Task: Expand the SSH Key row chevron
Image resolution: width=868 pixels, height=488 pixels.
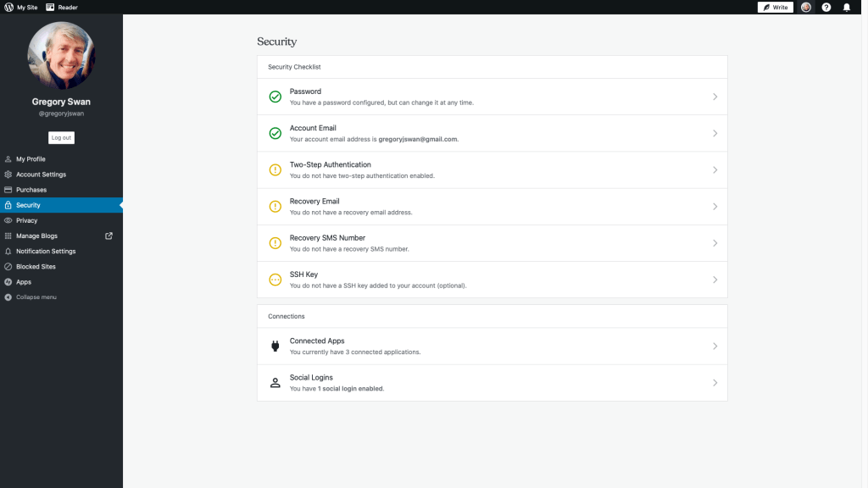Action: click(715, 280)
